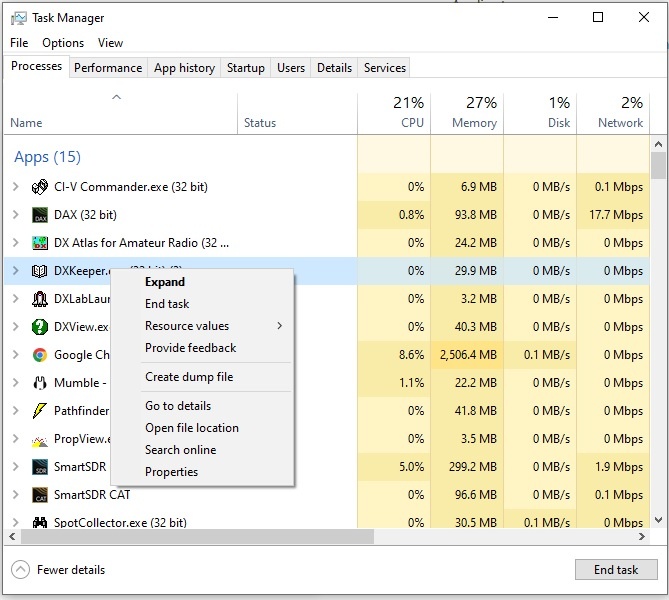
Task: Click the DXKeeper book icon
Action: pos(40,271)
